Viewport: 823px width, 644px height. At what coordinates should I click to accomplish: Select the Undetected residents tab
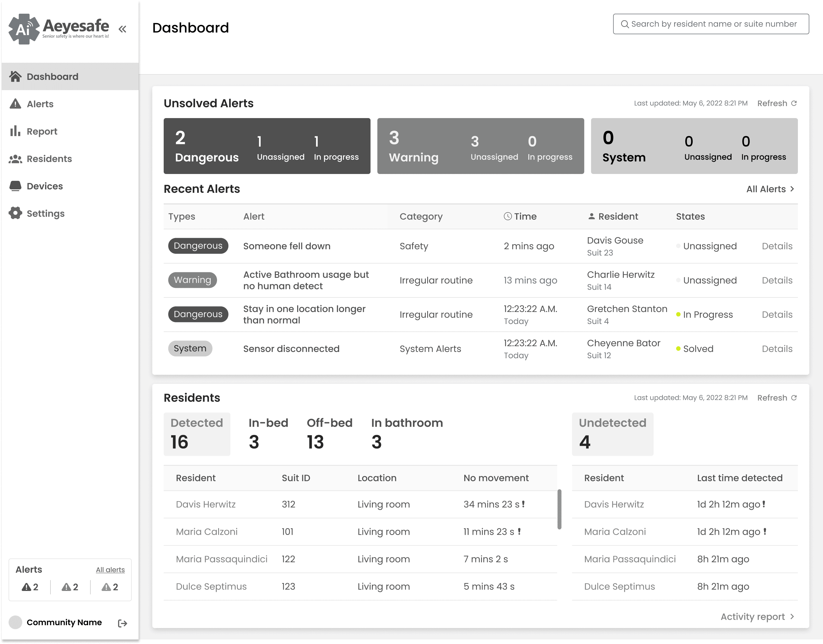tap(613, 434)
